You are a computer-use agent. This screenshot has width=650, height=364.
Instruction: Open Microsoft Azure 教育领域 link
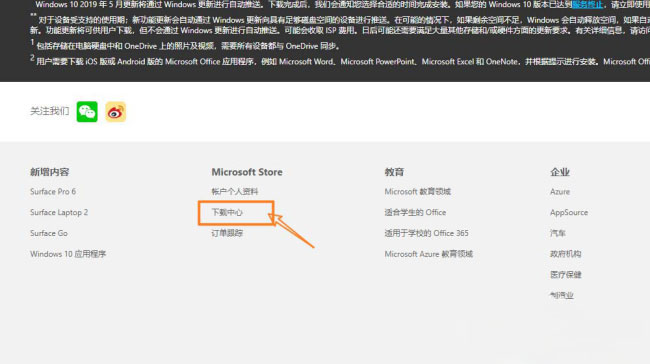tap(428, 254)
